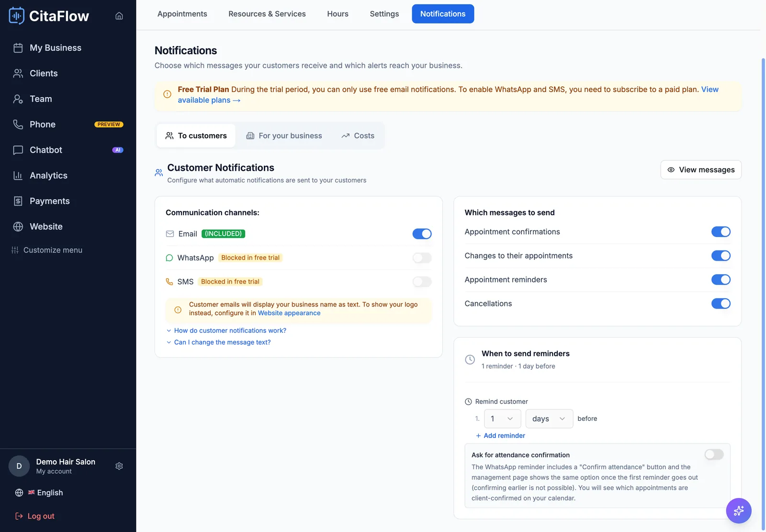Screen dimensions: 766x532
Task: Open Analytics bar chart icon
Action: click(x=18, y=175)
